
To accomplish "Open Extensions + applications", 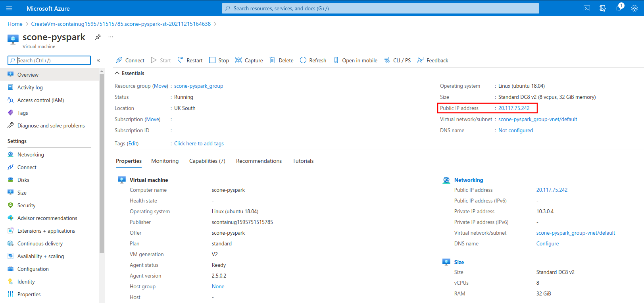I will coord(46,231).
